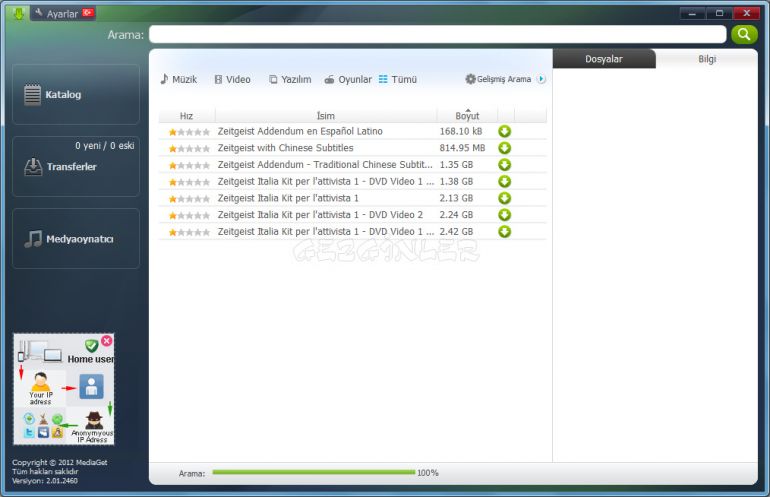
Task: Click the Medyaoynatıcı music note icon
Action: coord(33,239)
